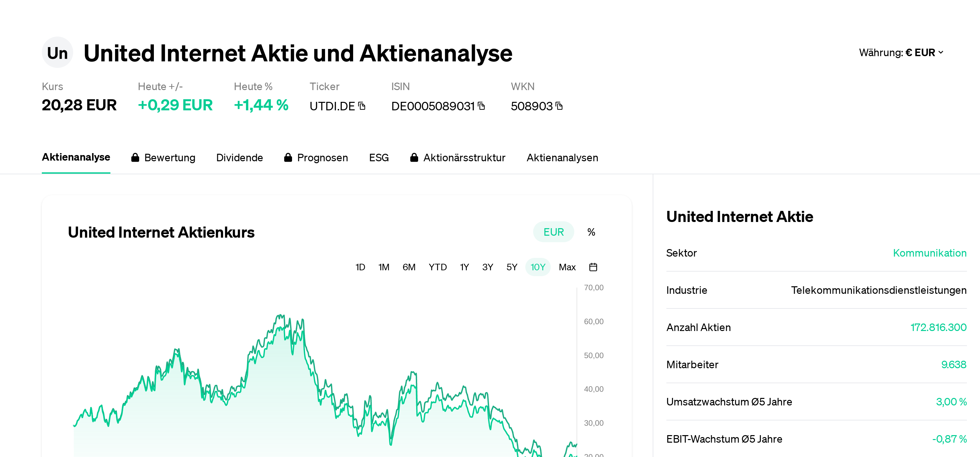Viewport: 980px width, 457px height.
Task: Click the Un company logo badge
Action: [57, 53]
